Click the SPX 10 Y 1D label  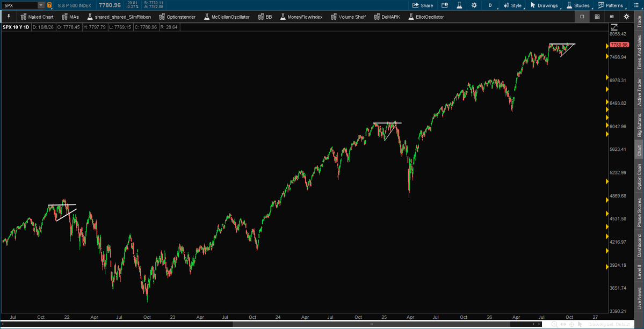[x=16, y=27]
